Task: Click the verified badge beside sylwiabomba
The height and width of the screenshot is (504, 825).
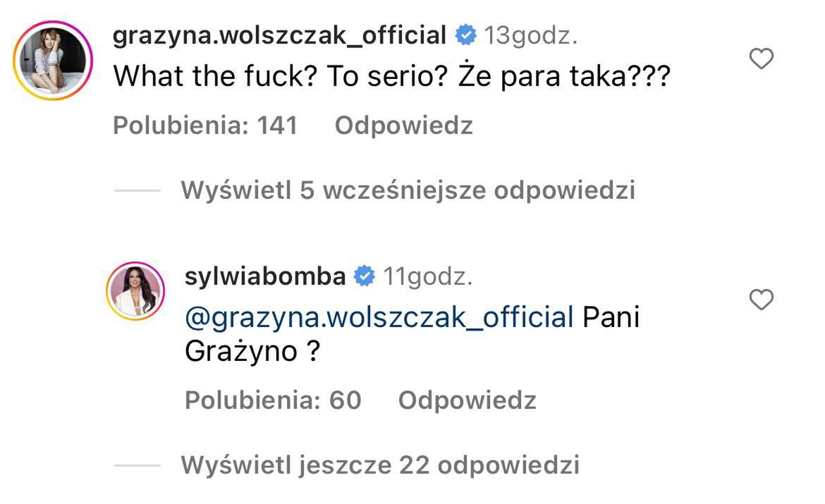Action: tap(364, 277)
